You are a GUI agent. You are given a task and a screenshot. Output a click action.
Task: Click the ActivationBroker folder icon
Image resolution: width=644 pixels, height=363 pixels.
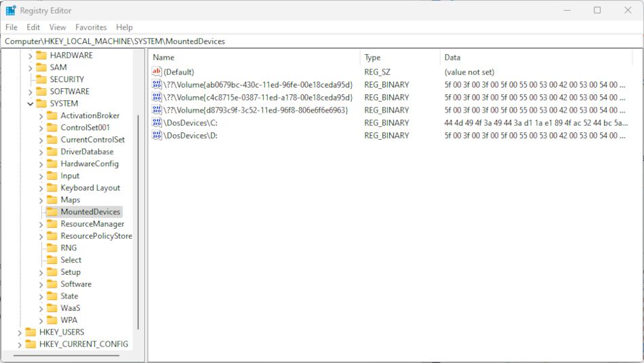tap(52, 115)
